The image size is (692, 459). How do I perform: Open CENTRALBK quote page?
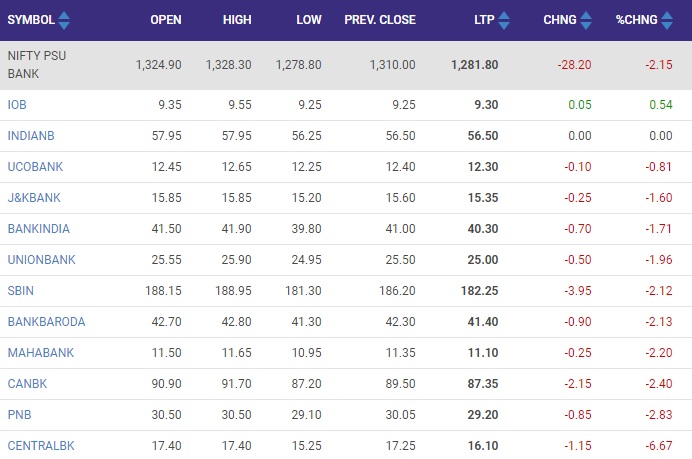(41, 446)
